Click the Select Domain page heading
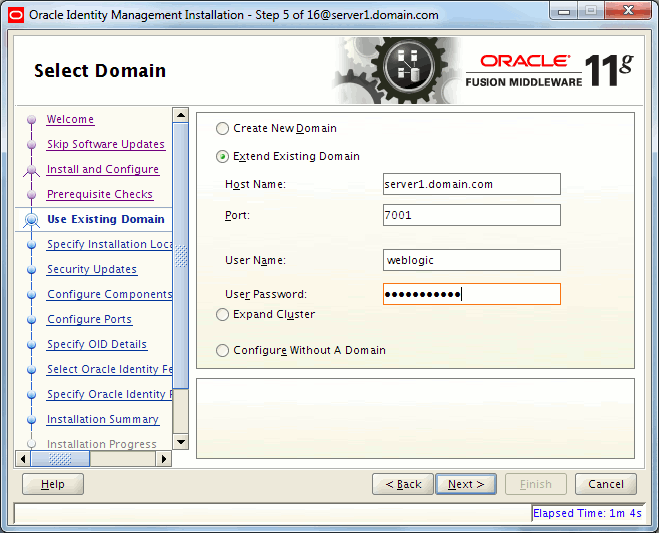 (x=100, y=71)
